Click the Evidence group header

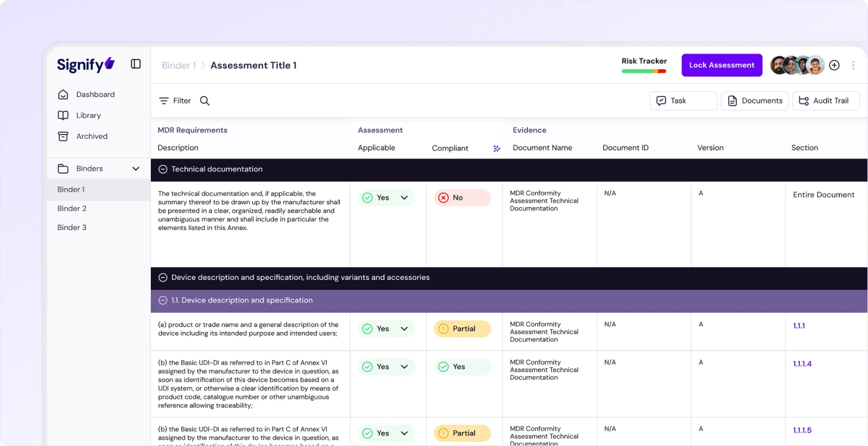529,131
